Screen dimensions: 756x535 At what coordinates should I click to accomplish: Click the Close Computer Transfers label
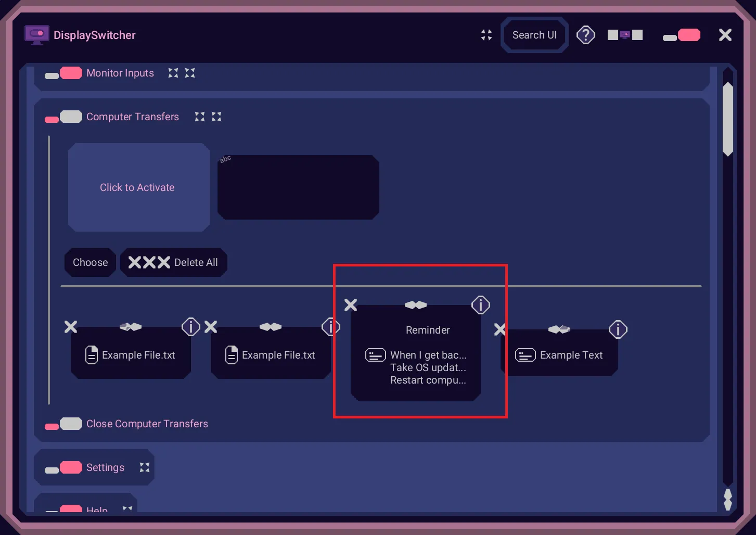(147, 424)
